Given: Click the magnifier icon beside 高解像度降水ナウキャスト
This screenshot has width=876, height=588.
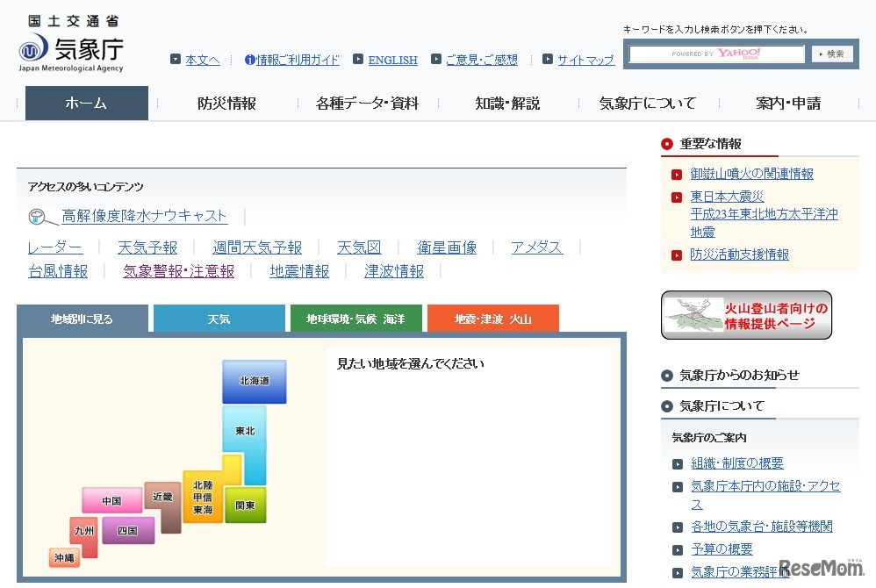Looking at the screenshot, I should pos(37,215).
